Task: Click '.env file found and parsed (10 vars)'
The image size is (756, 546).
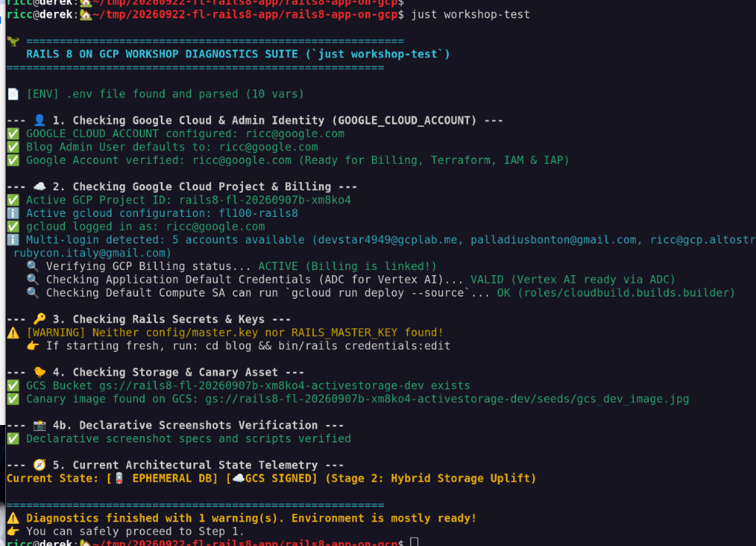Action: (185, 94)
